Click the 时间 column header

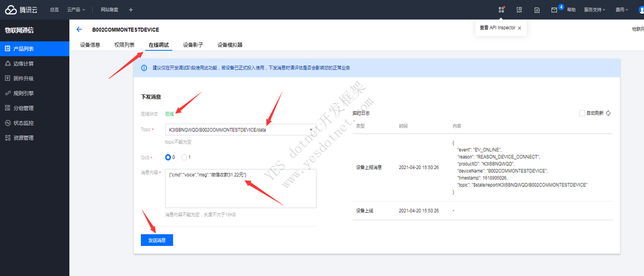(403, 126)
